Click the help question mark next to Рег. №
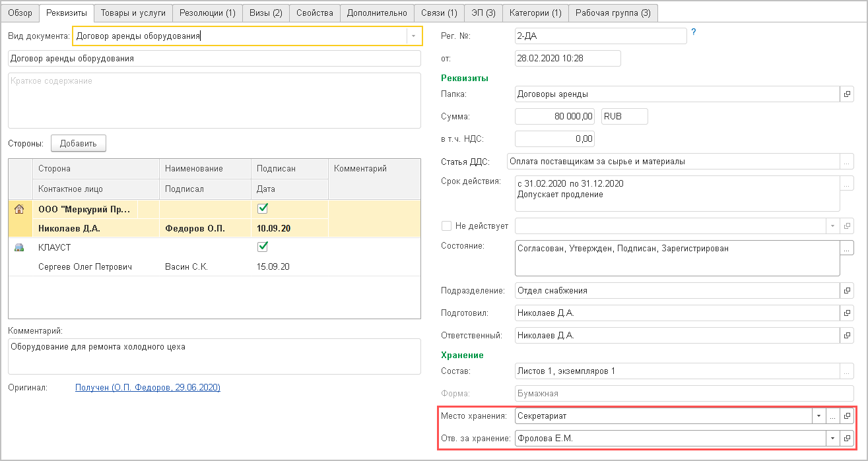 (x=694, y=32)
